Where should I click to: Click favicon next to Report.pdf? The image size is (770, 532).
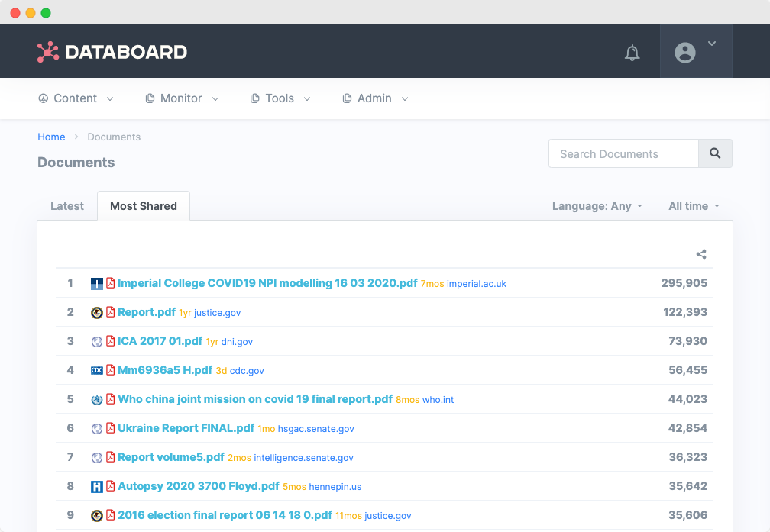[x=97, y=313]
